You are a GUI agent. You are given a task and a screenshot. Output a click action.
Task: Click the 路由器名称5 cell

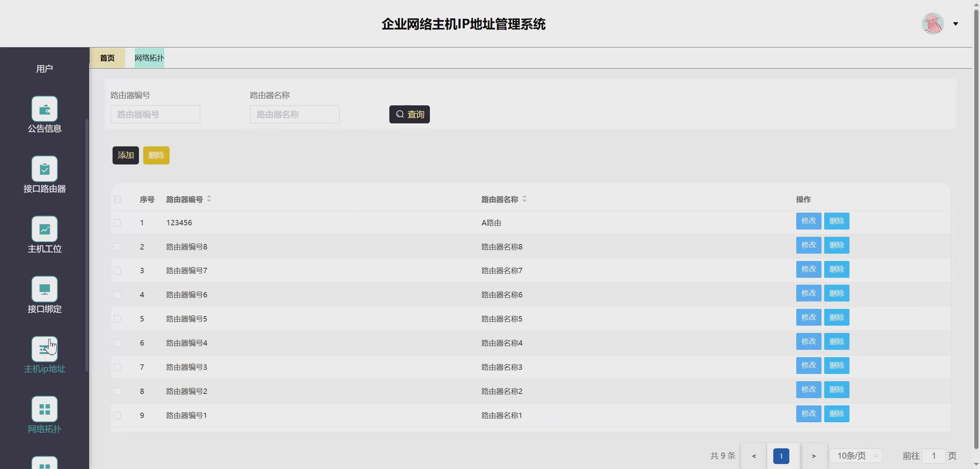[502, 319]
